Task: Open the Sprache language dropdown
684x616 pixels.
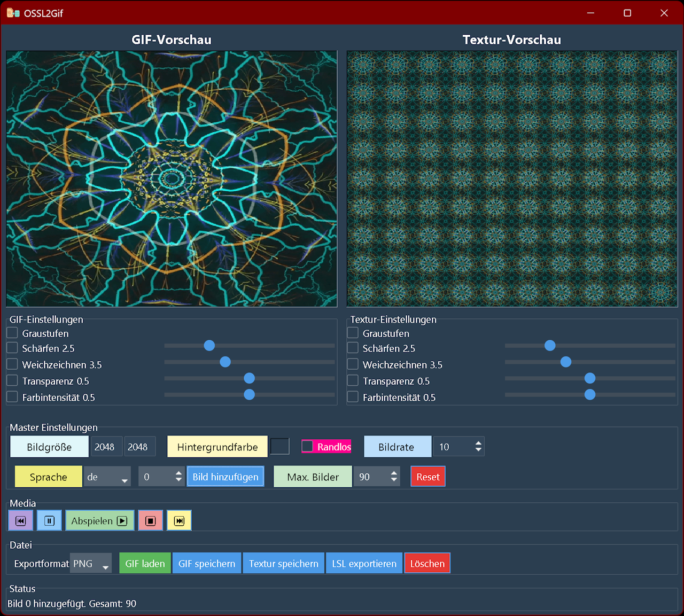Action: pyautogui.click(x=107, y=477)
